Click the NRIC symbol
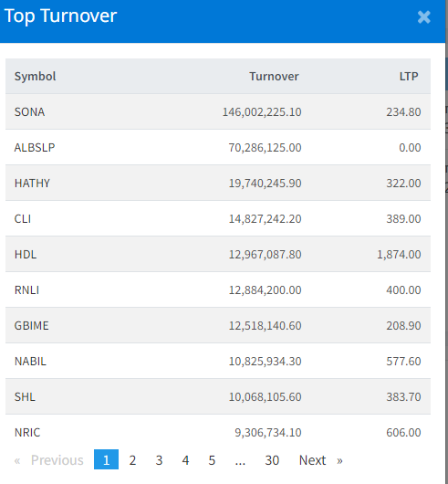 27,433
